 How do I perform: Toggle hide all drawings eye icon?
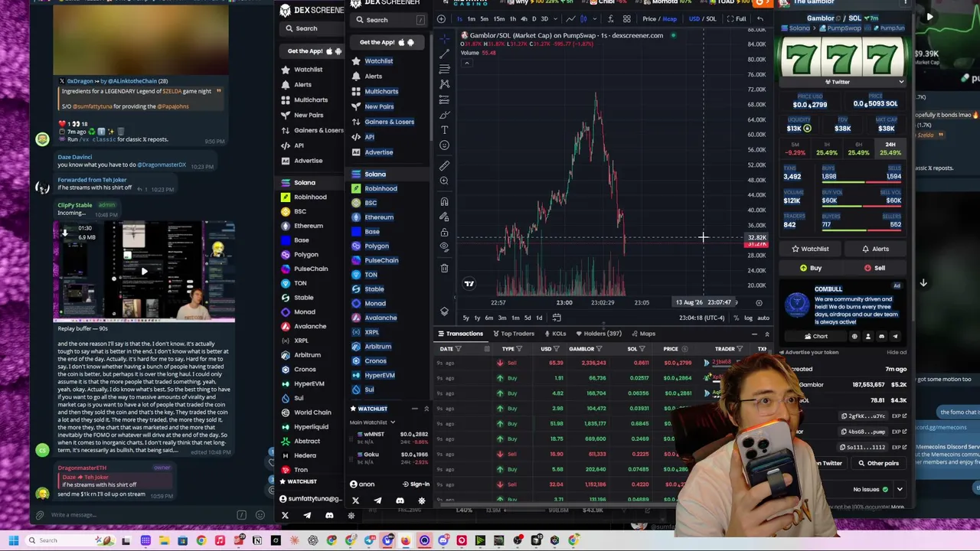[x=444, y=246]
